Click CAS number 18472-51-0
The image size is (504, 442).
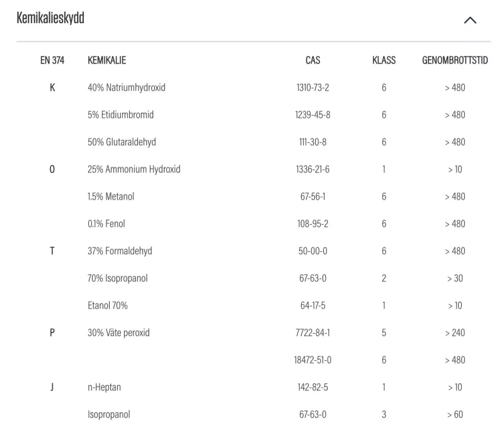click(x=312, y=360)
